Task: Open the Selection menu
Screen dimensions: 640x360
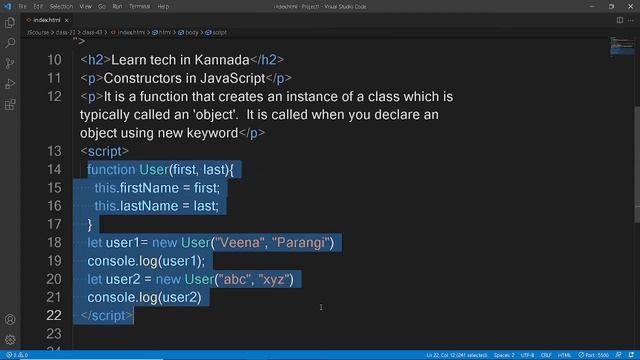Action: (61, 7)
